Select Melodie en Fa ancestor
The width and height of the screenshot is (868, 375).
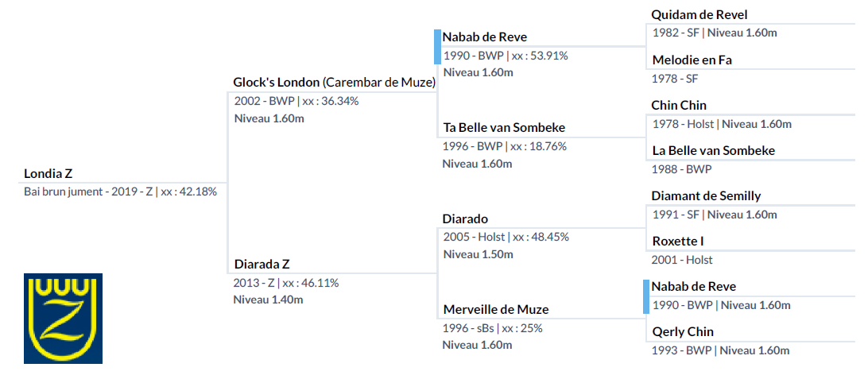point(692,60)
